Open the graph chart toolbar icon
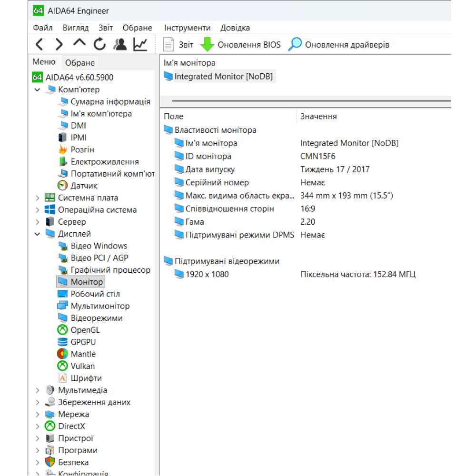The width and height of the screenshot is (476, 476). click(x=140, y=44)
